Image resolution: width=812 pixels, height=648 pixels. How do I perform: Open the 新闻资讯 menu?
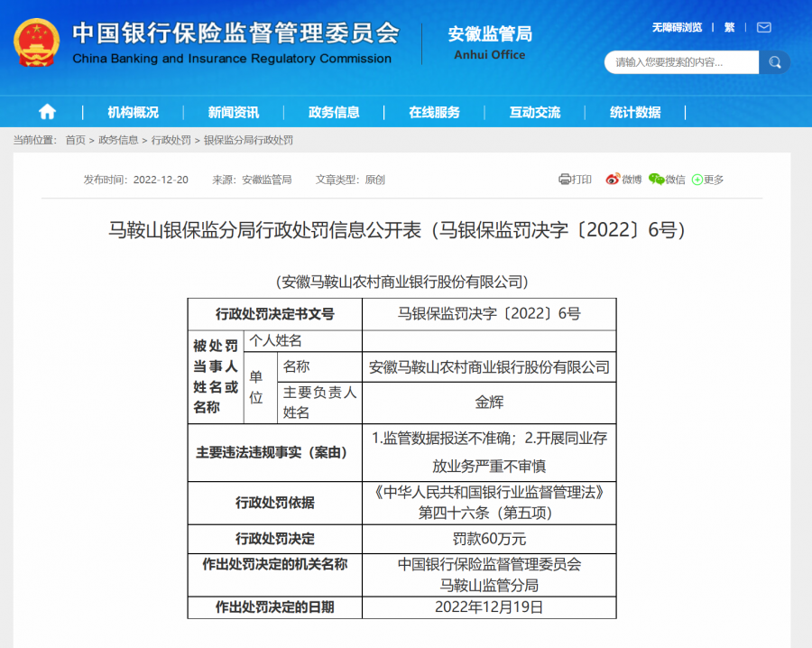(x=233, y=113)
